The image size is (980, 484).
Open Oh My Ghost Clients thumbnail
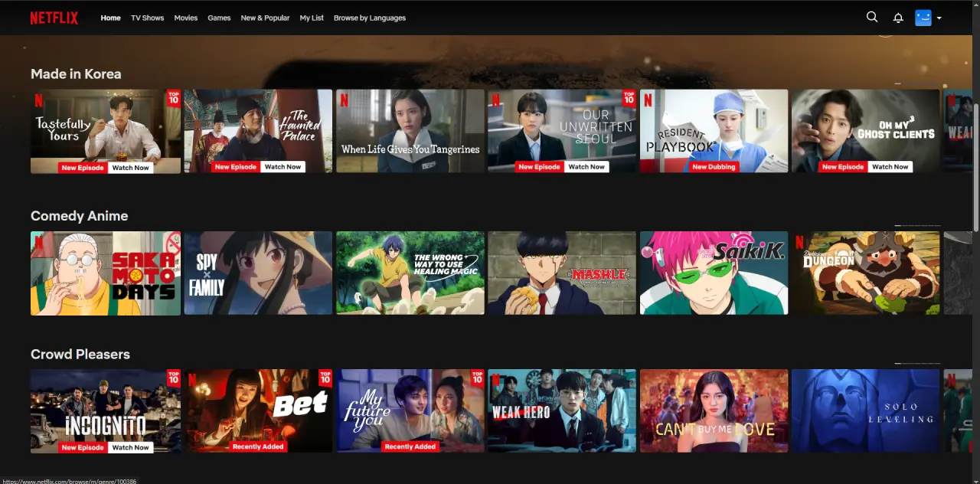866,131
